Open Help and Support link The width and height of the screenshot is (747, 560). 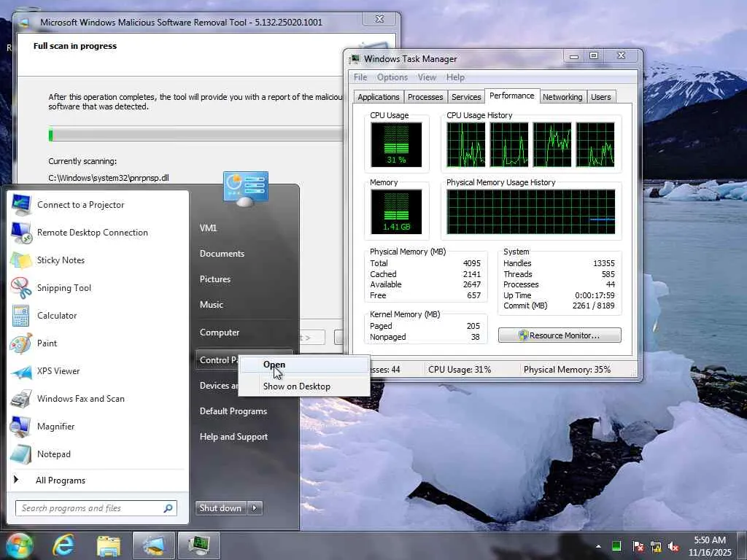tap(233, 437)
